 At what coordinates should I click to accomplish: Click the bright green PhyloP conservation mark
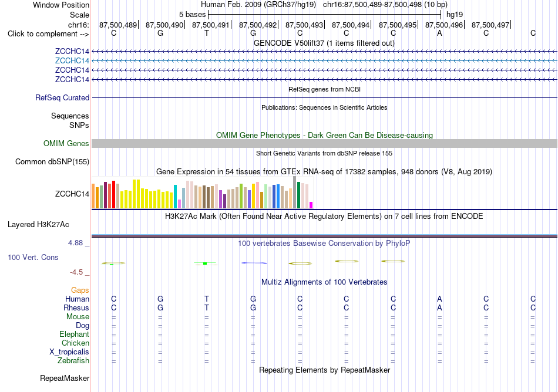point(206,263)
